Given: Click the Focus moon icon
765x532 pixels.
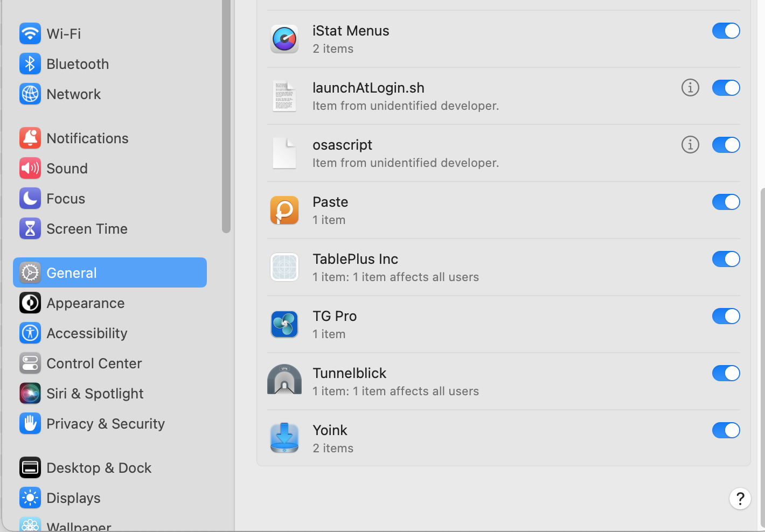Looking at the screenshot, I should [x=30, y=198].
